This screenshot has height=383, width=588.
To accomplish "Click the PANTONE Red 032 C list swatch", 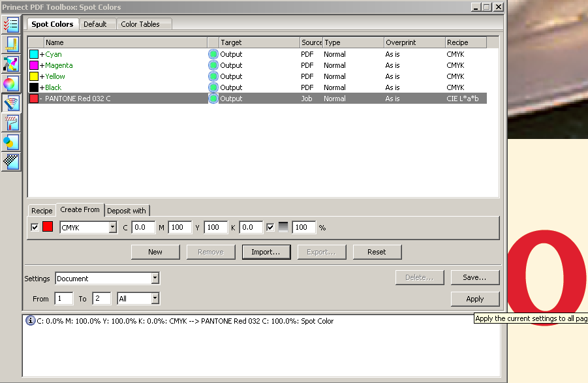I will [34, 99].
